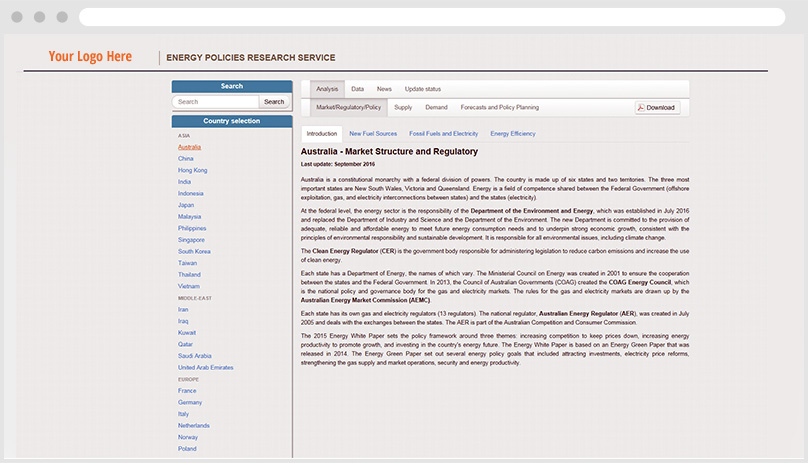808x463 pixels.
Task: Click the browser address bar
Action: pyautogui.click(x=430, y=17)
